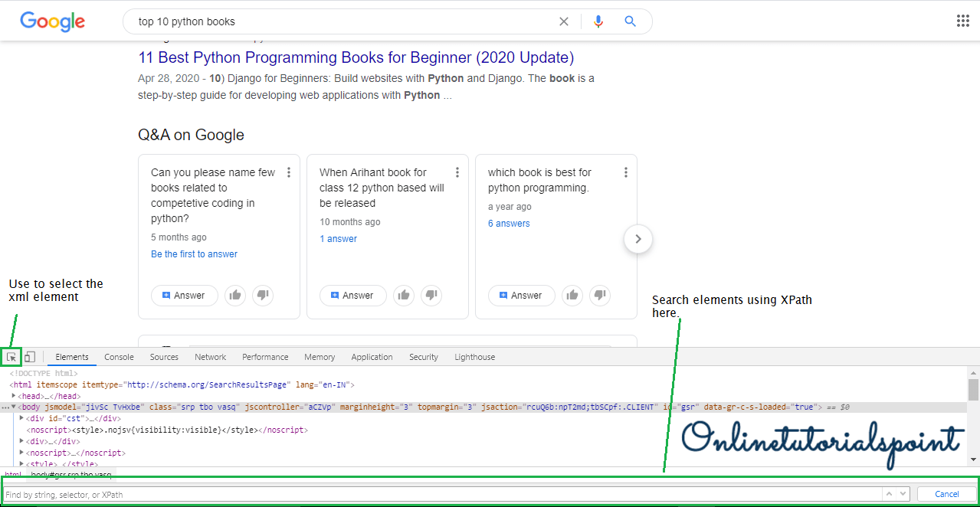Screen dimensions: 980x507
Task: Expand the head element node
Action: tap(14, 396)
